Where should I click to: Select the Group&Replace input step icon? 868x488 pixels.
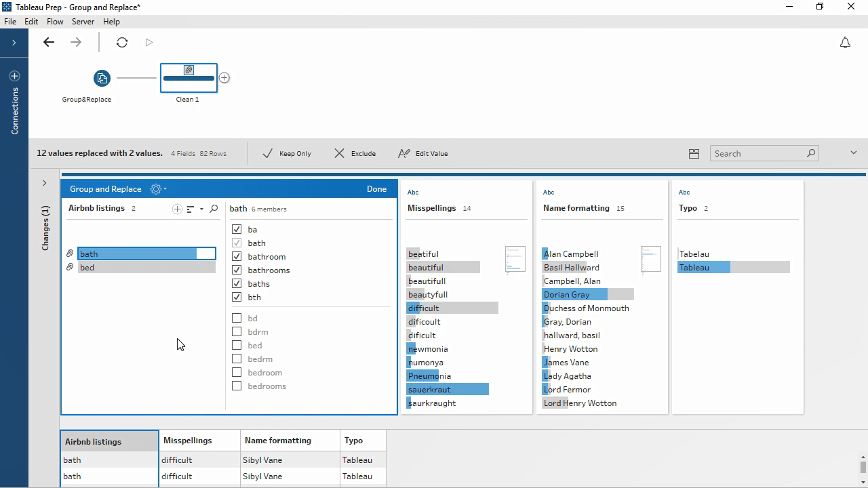(102, 78)
